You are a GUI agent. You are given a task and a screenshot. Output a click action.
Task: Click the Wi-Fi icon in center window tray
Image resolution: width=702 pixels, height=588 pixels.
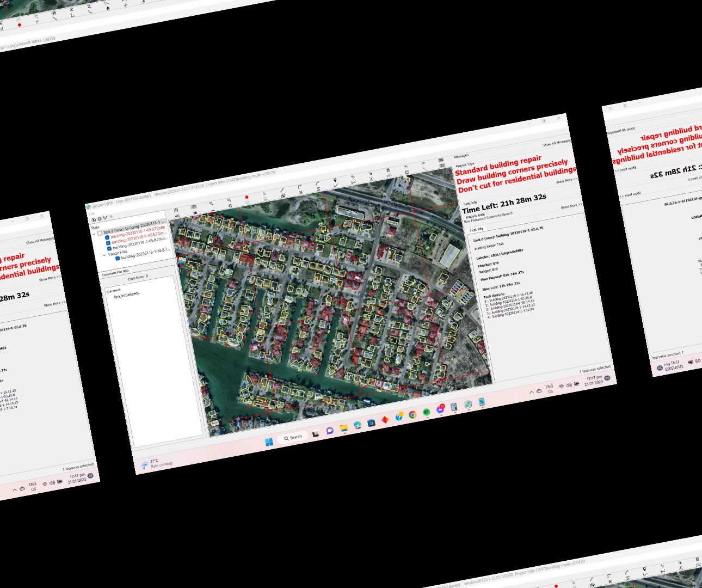pos(562,387)
